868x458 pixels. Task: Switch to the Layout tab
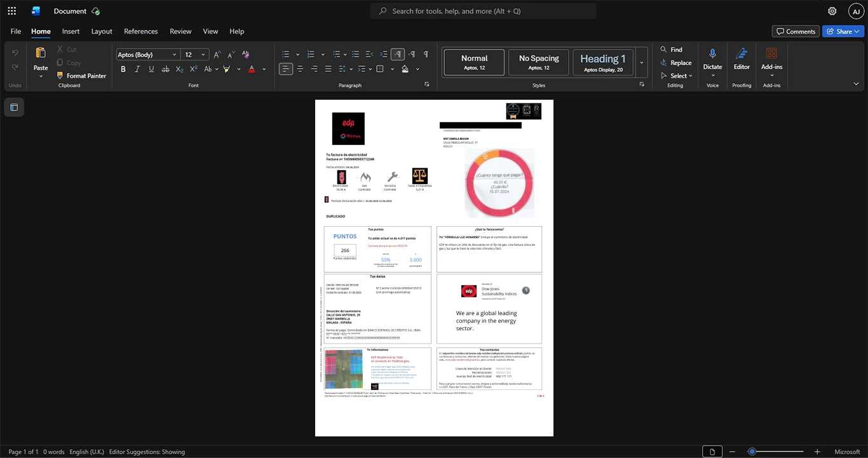point(102,31)
